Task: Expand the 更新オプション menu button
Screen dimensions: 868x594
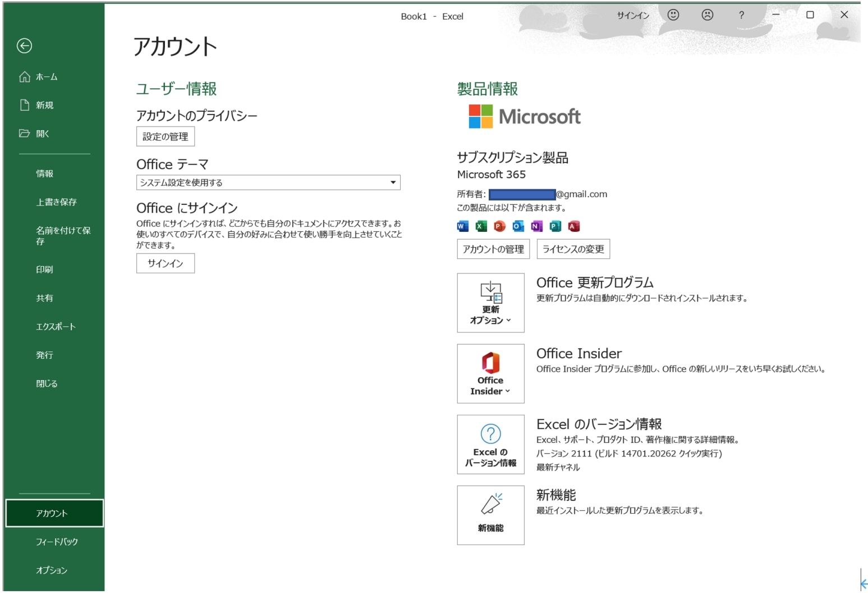Action: click(x=490, y=303)
